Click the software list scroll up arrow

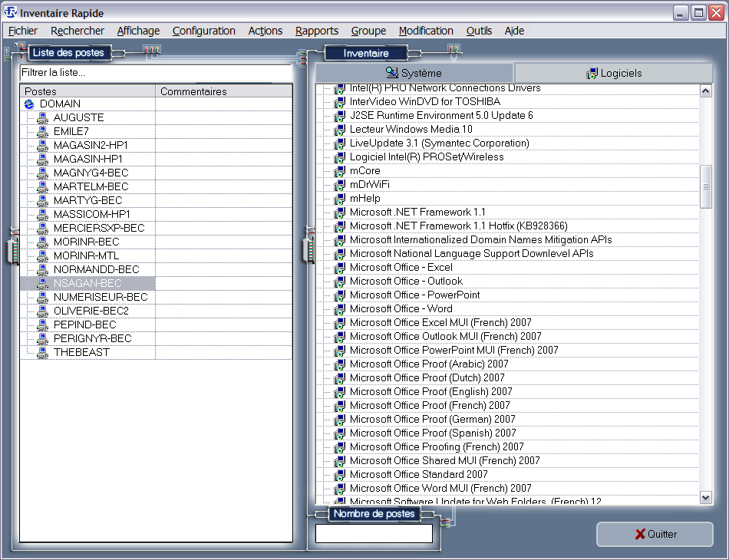click(705, 91)
